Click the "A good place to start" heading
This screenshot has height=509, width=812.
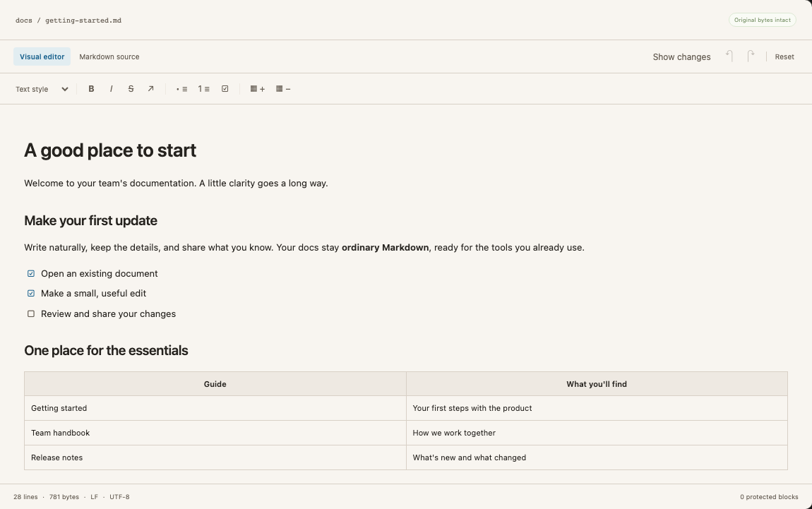pos(110,150)
